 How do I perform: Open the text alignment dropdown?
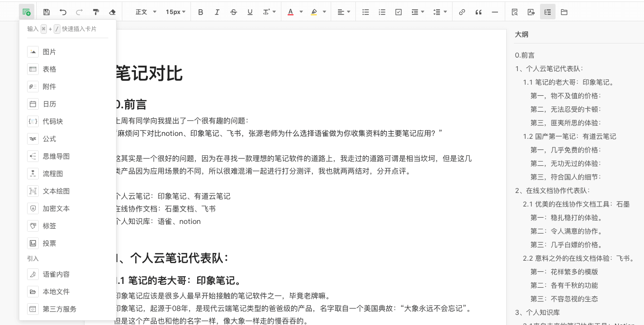(343, 12)
